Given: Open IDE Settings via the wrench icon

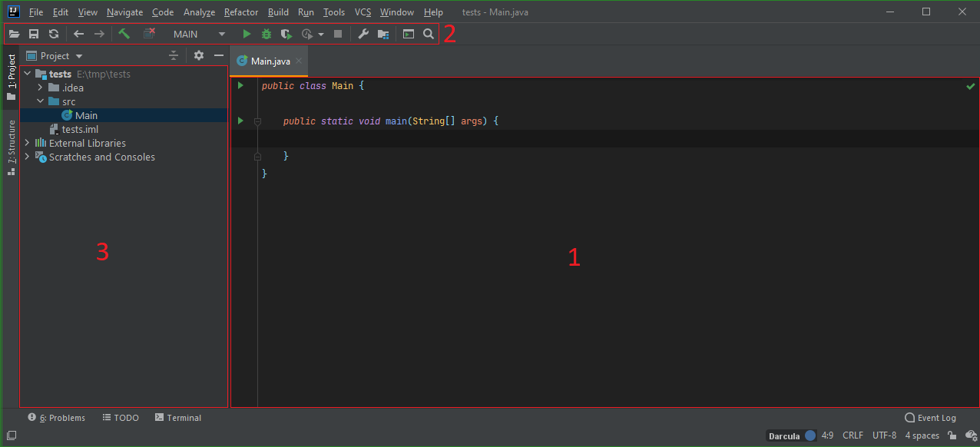Looking at the screenshot, I should coord(363,34).
